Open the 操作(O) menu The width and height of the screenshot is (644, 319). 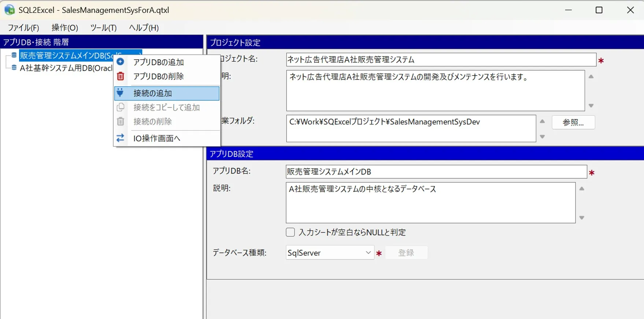pyautogui.click(x=65, y=27)
